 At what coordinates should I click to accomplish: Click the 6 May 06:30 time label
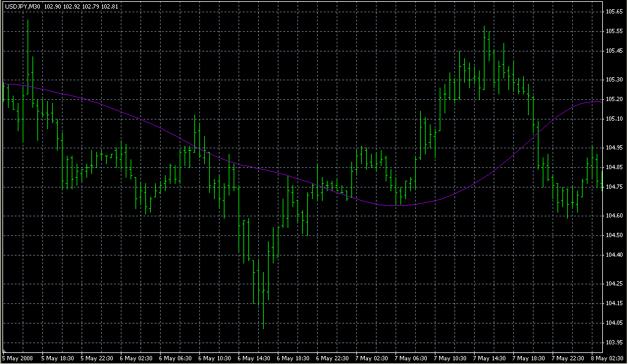pyautogui.click(x=175, y=358)
